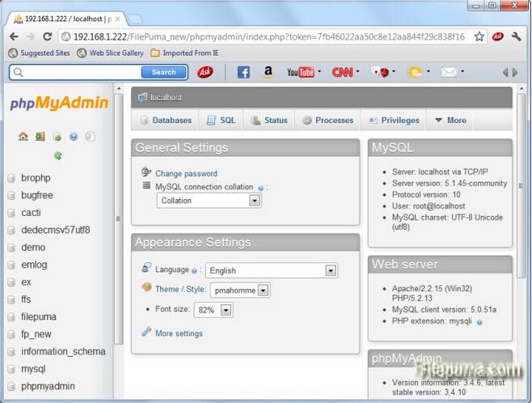Click the Change password link
Image resolution: width=532 pixels, height=403 pixels.
pos(186,173)
